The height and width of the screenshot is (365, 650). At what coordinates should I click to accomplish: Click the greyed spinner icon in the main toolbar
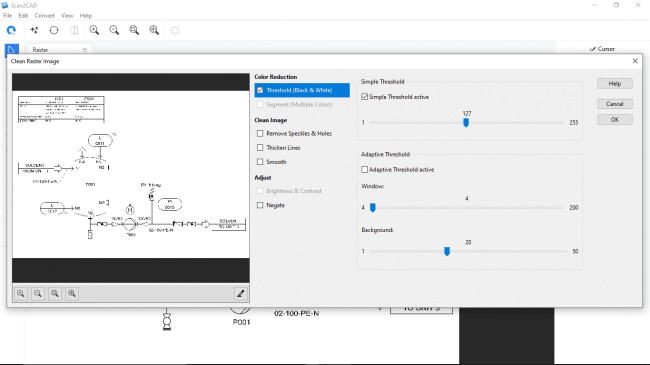coord(175,30)
